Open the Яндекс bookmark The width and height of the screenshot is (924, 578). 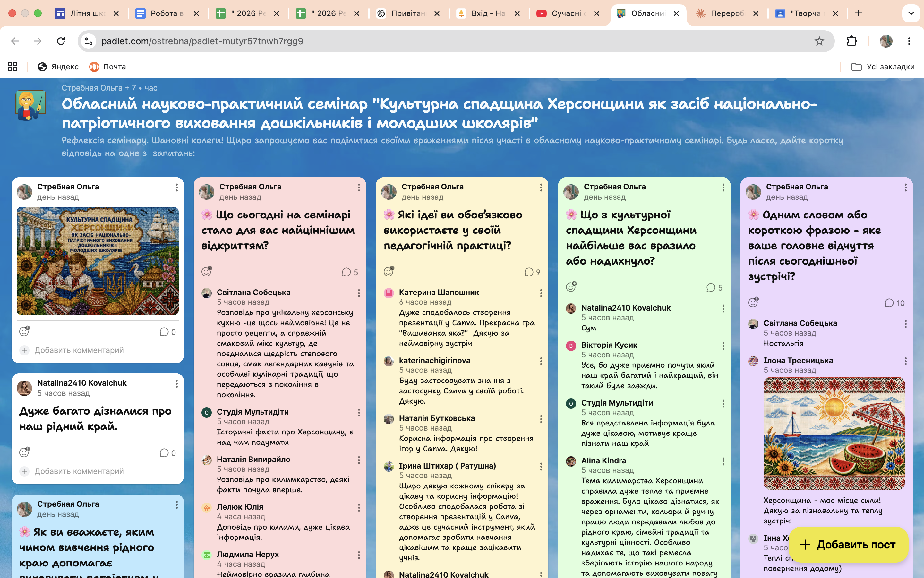[x=58, y=66]
